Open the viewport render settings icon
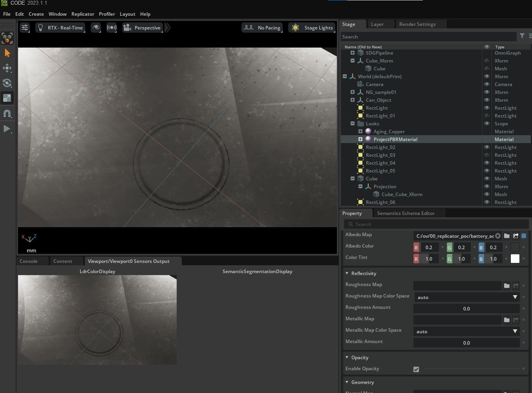Screen dimensions: 532x393 25,28
